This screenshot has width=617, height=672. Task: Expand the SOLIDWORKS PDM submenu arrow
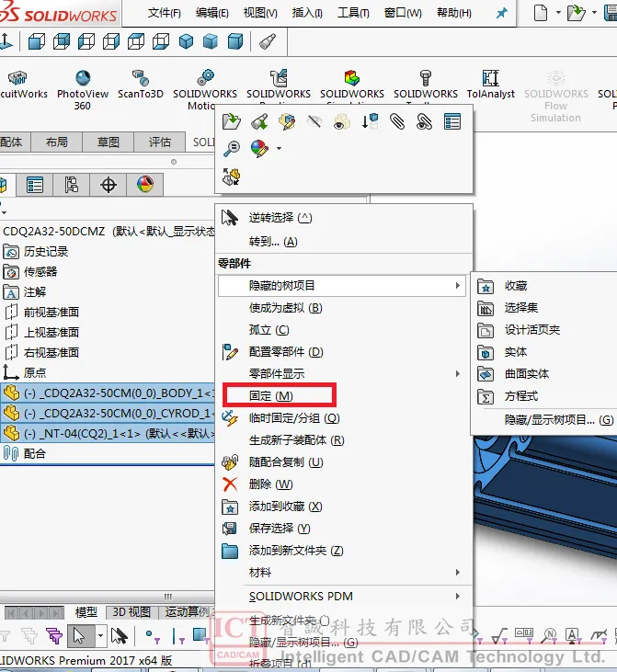[x=458, y=596]
